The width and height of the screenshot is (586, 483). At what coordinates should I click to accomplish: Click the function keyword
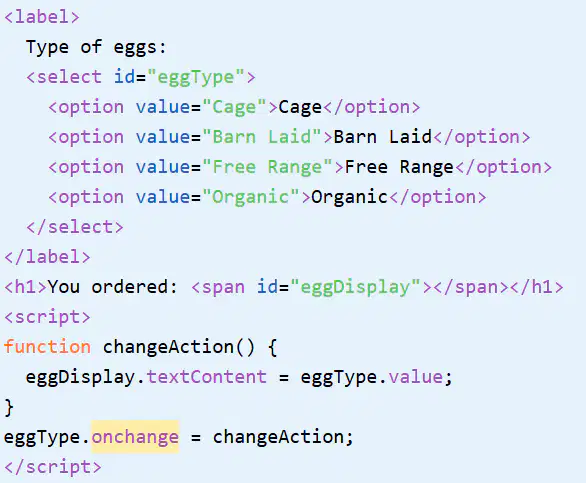47,347
